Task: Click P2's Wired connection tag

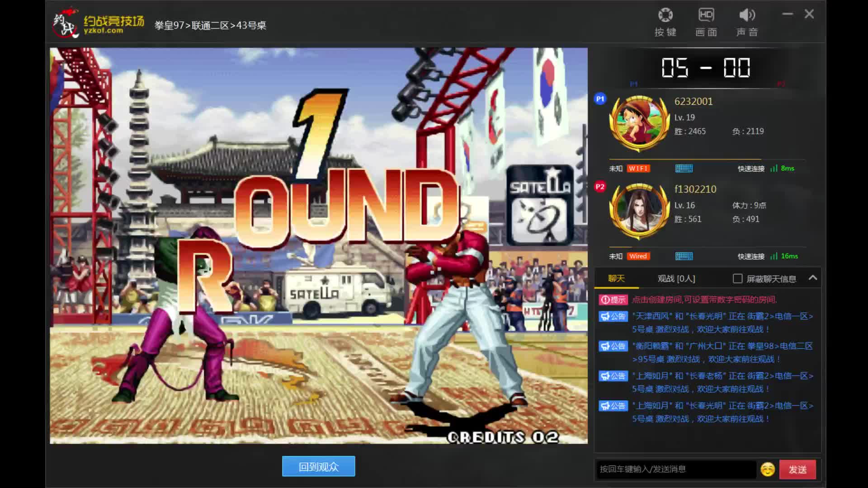Action: 638,256
